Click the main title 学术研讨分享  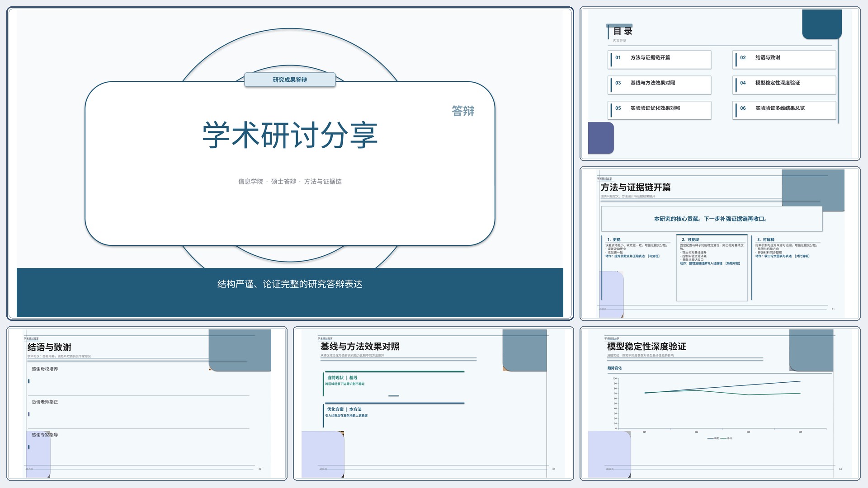[290, 135]
